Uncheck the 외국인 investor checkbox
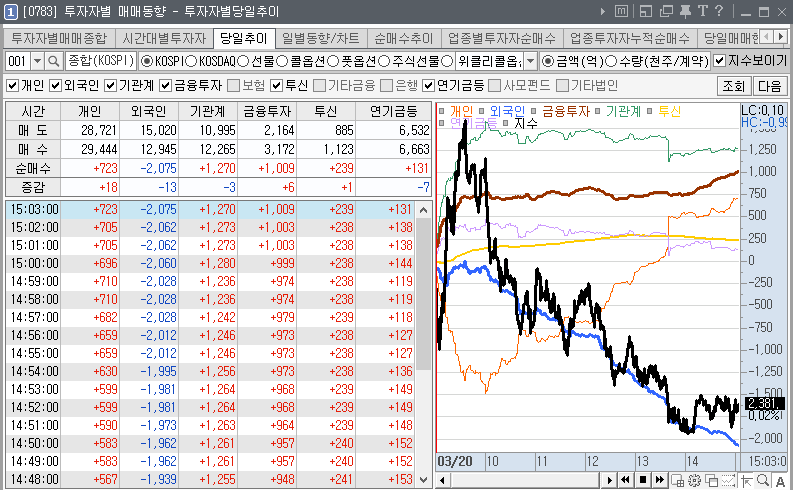The width and height of the screenshot is (793, 490). [x=56, y=85]
